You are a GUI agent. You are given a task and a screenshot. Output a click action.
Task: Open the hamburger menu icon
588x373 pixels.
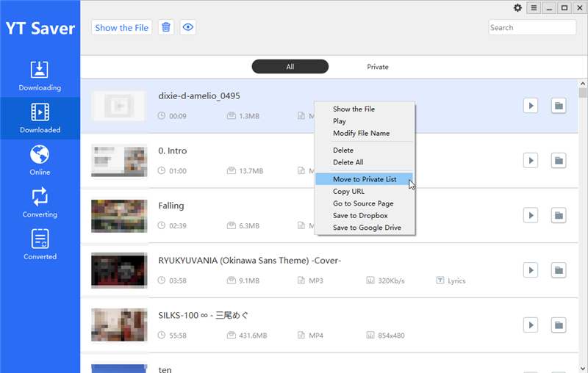click(534, 8)
